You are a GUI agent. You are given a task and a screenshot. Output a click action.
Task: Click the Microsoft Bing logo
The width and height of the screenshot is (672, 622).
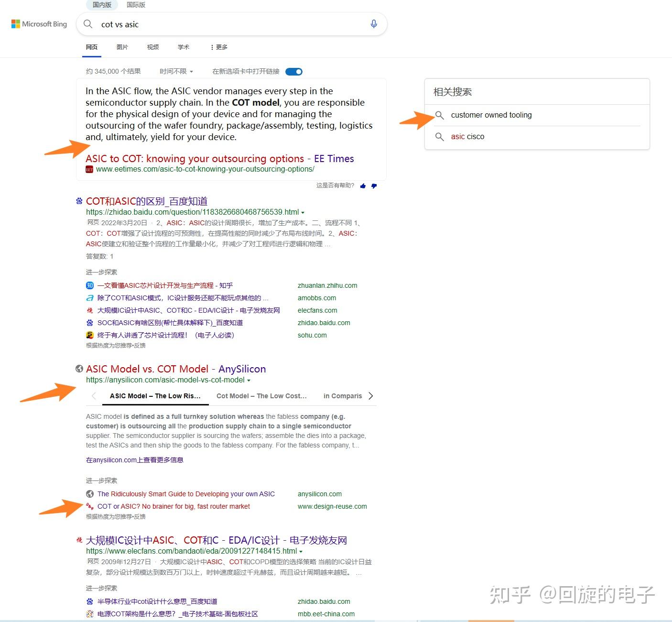coord(39,23)
